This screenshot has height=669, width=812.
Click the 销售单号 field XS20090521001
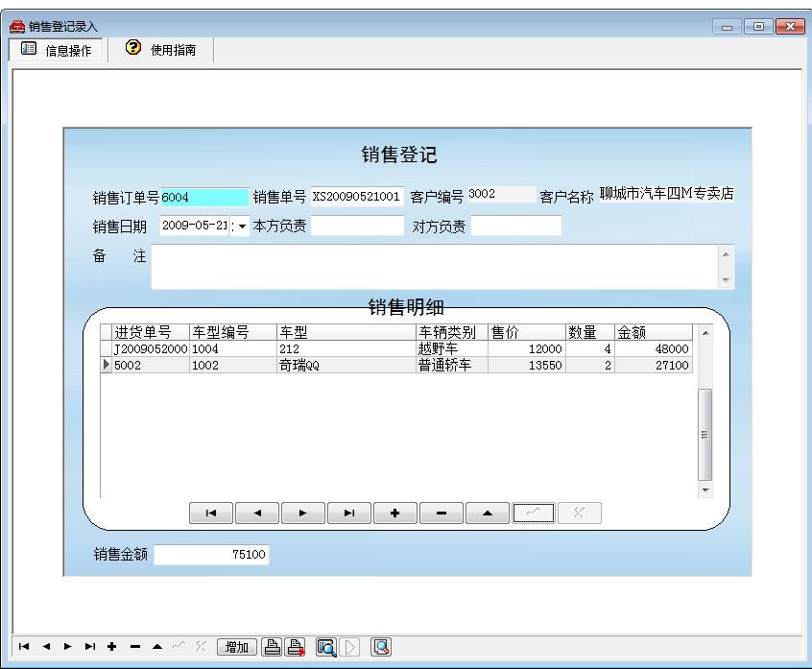tap(357, 197)
